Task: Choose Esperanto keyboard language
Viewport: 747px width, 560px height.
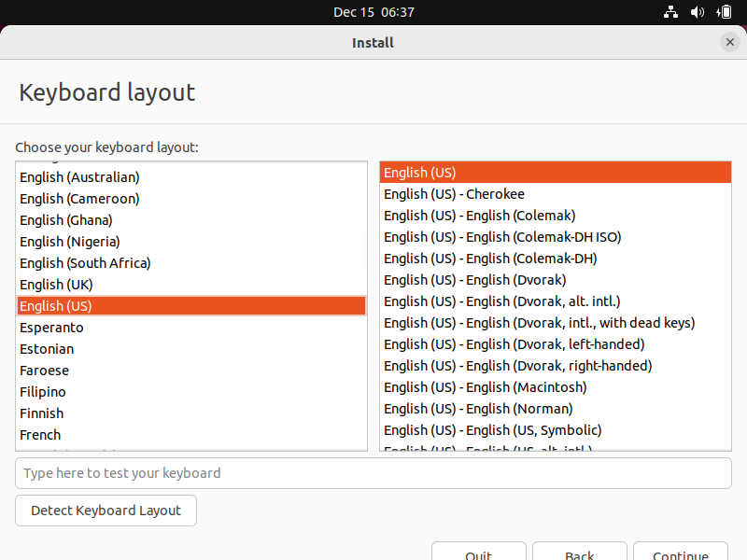Action: pos(51,328)
